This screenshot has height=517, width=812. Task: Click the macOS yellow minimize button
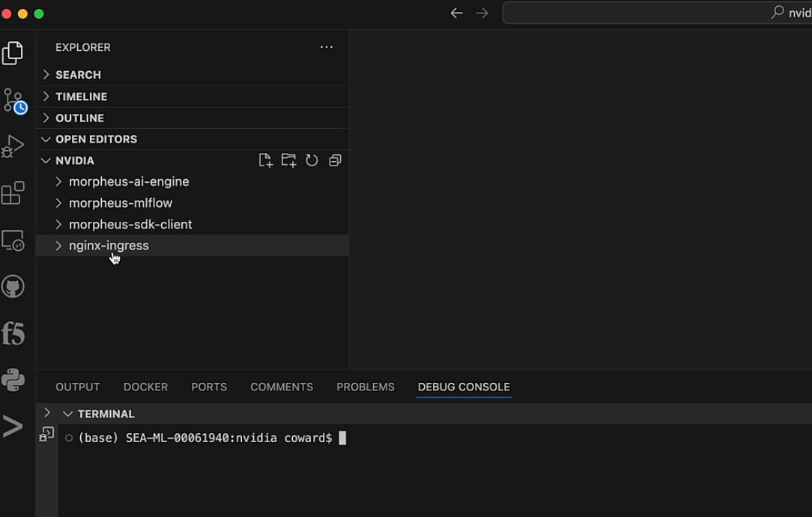pyautogui.click(x=22, y=13)
